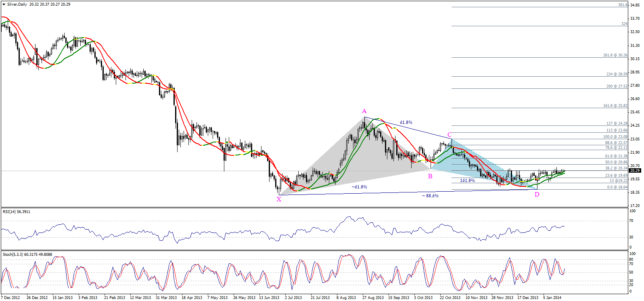Select the RSI(14) 56.3911 indicator label
The height and width of the screenshot is (301, 644).
tap(17, 211)
